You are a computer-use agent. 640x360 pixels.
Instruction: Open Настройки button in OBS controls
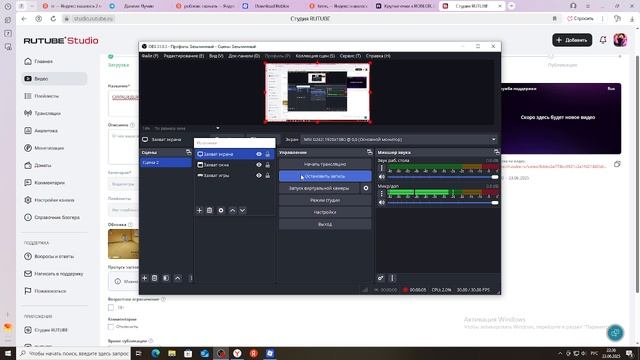325,212
